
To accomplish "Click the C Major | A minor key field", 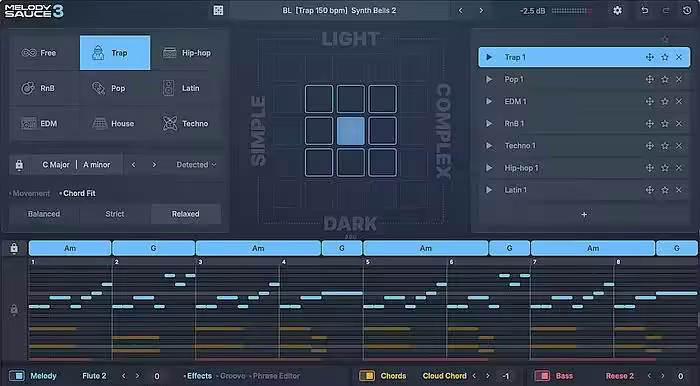I will pos(76,165).
